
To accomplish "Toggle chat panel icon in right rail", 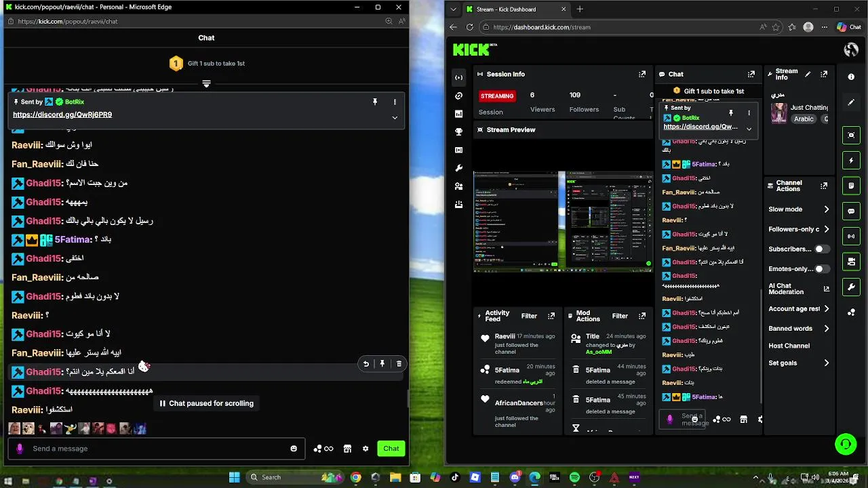I will pyautogui.click(x=851, y=211).
